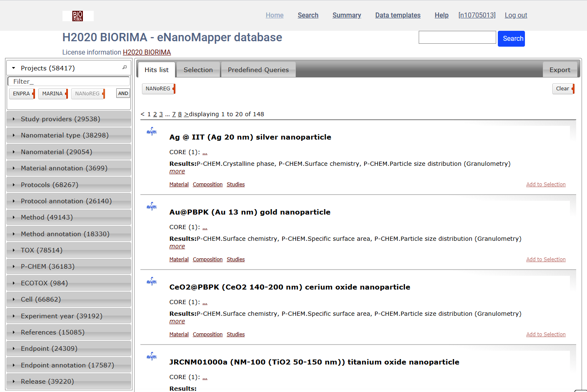Expand the Nanomaterial type facet
587x392 pixels.
tap(65, 135)
